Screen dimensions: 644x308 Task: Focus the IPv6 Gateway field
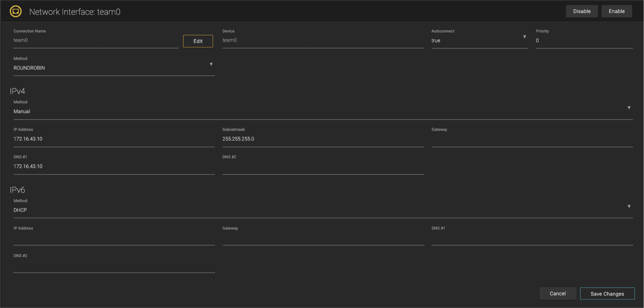point(323,238)
